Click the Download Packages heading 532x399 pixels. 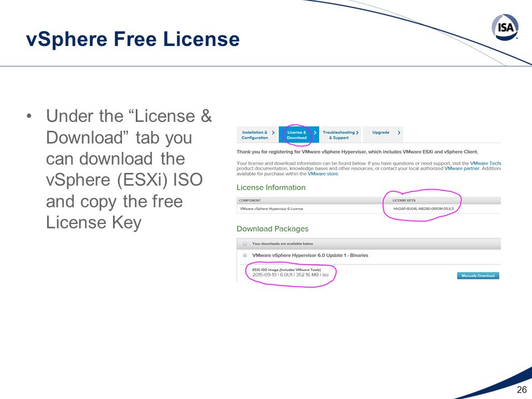(273, 229)
